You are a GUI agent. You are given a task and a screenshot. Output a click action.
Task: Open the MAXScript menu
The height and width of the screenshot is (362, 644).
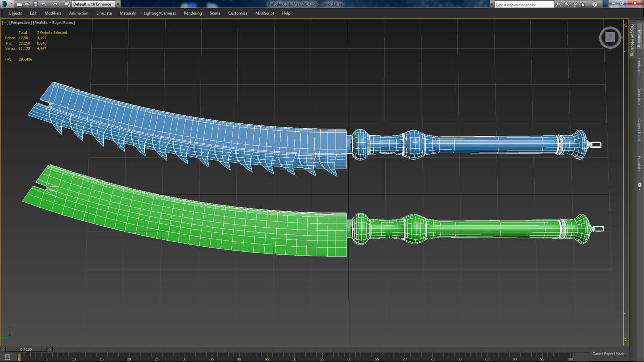265,13
